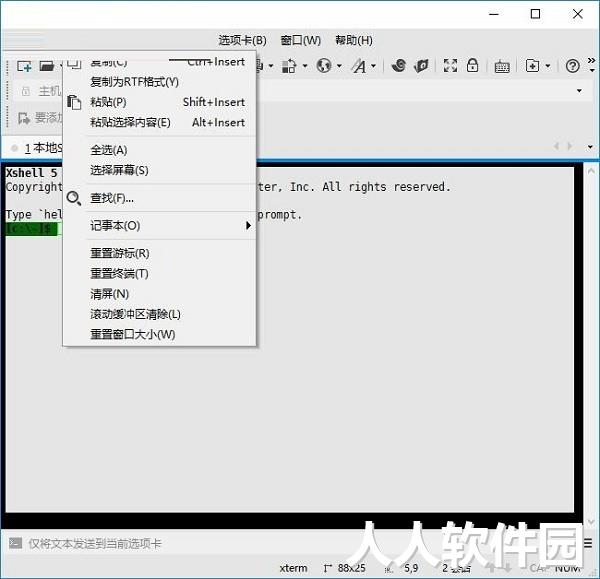Click the add-to-bar arrow icon near 要添加
The height and width of the screenshot is (579, 600).
pos(24,118)
